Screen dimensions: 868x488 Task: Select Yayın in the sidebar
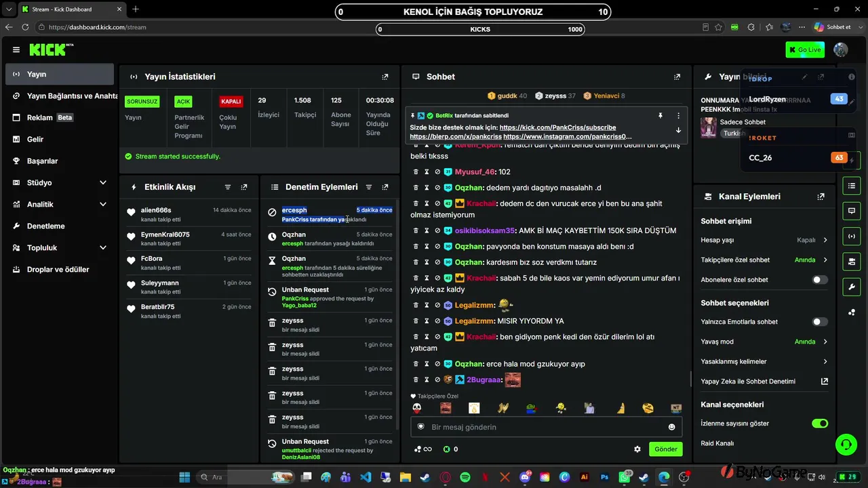[60, 74]
